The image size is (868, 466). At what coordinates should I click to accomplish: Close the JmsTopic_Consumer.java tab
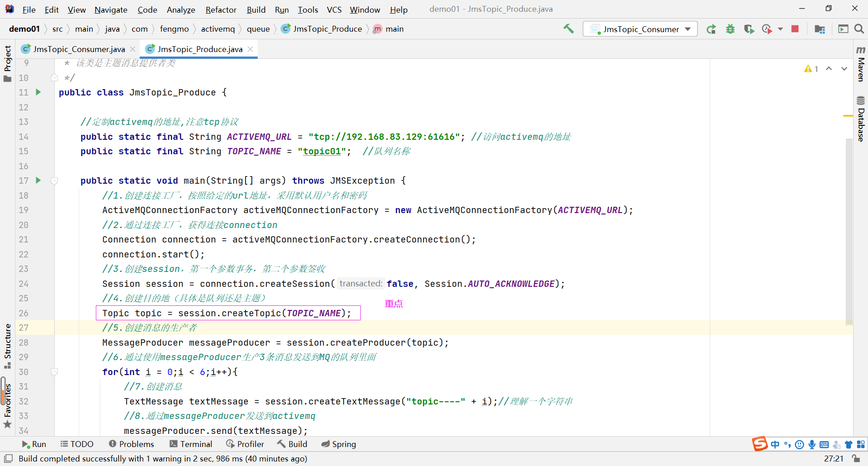133,49
